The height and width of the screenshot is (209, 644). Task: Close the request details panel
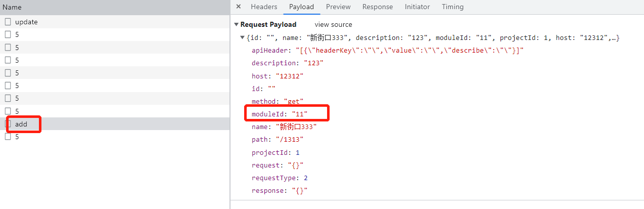click(x=239, y=7)
